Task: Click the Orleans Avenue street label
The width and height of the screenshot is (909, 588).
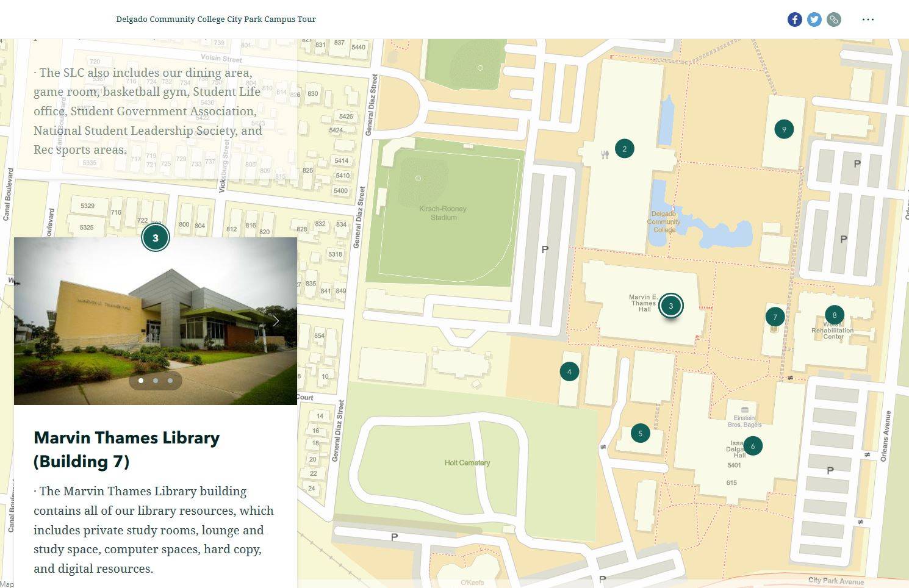Action: 886,436
